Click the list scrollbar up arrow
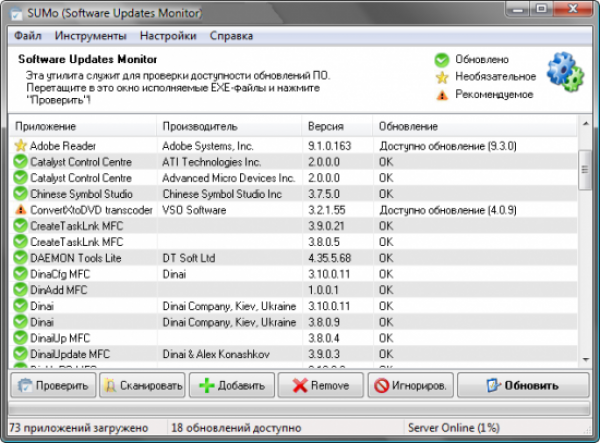 [x=585, y=124]
